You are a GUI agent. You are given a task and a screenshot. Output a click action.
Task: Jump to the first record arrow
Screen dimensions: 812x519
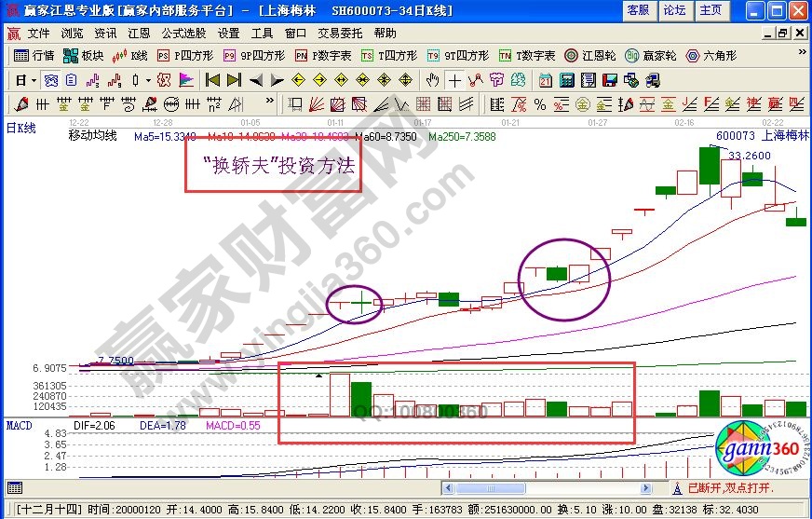(212, 79)
